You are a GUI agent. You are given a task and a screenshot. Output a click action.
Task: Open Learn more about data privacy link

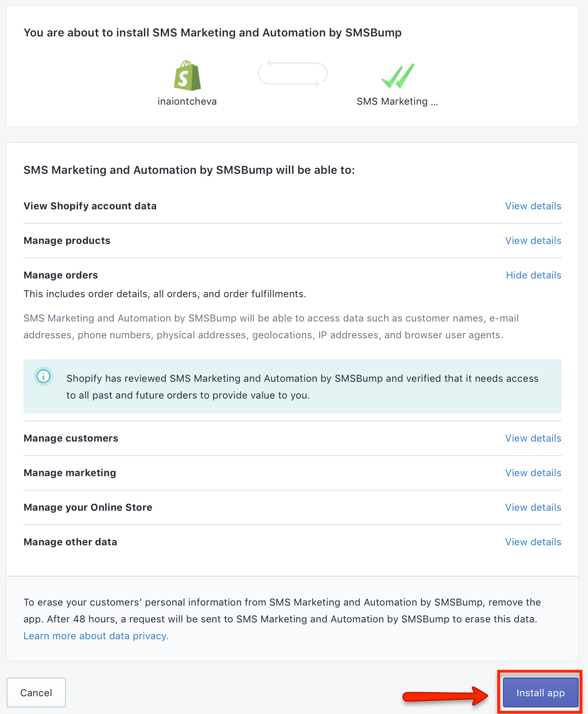[x=96, y=636]
